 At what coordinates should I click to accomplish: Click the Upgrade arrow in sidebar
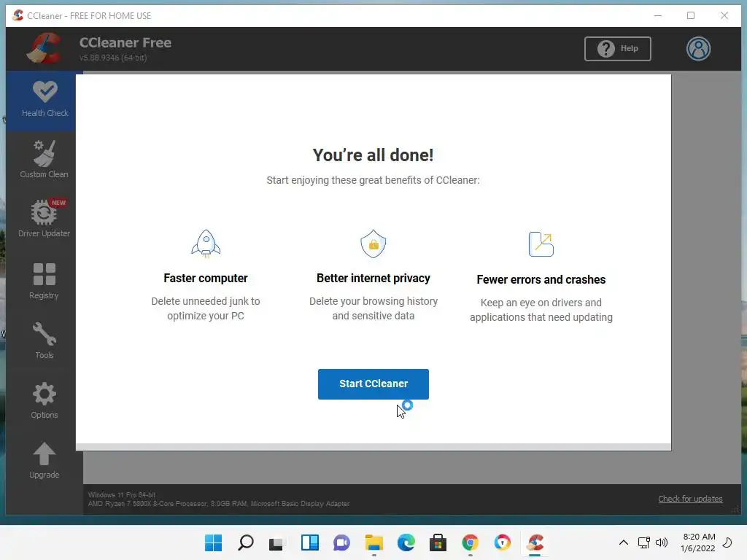(44, 460)
